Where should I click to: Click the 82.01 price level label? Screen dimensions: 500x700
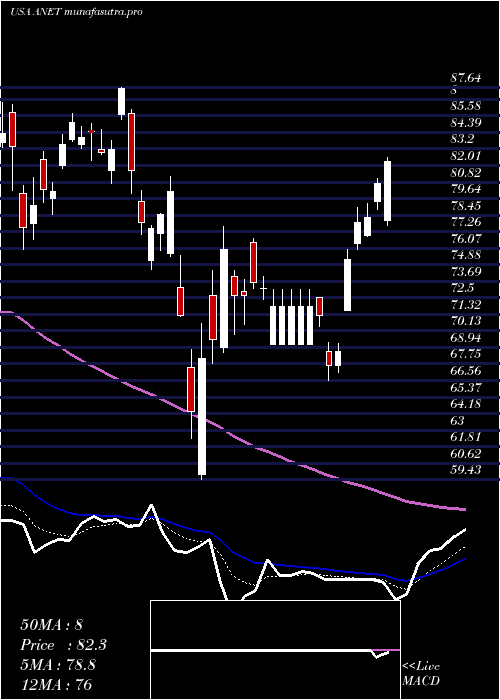click(466, 156)
